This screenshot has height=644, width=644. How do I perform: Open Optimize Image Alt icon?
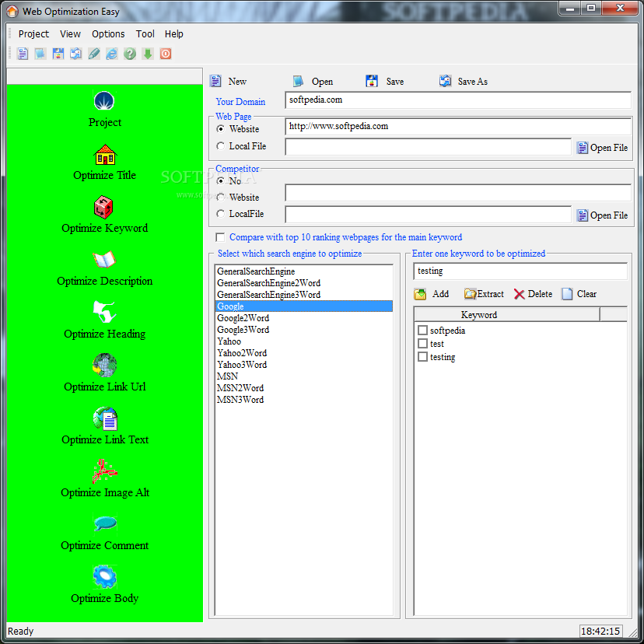point(104,471)
